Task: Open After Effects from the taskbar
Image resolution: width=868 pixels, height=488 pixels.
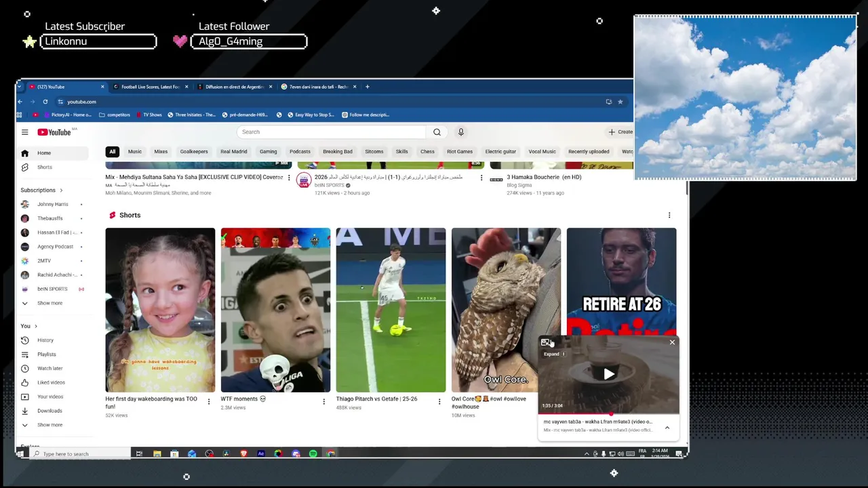Action: click(261, 453)
